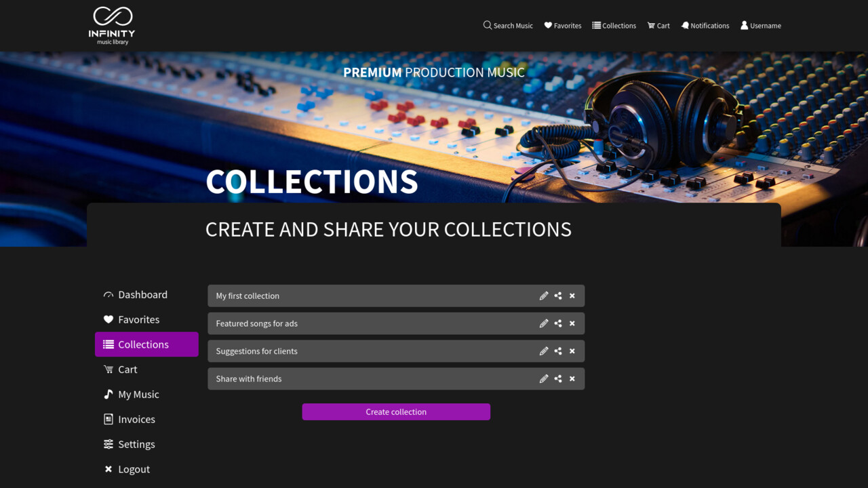Open the Username account menu
This screenshot has width=868, height=488.
[x=760, y=25]
